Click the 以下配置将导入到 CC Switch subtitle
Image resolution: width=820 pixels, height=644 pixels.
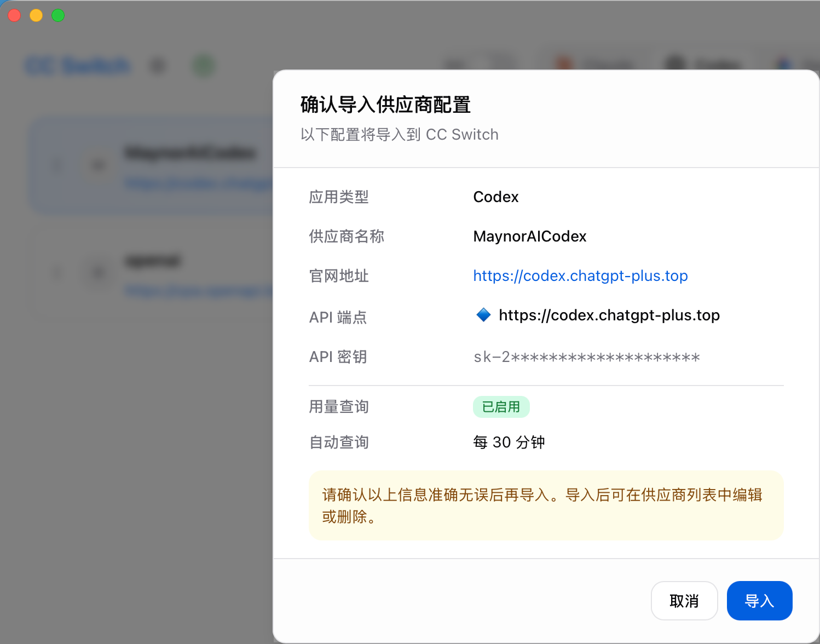[399, 134]
